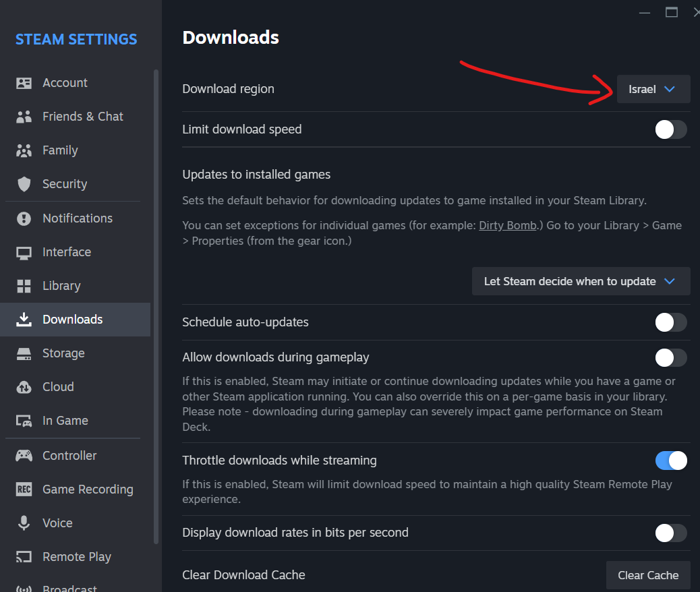This screenshot has height=592, width=700.
Task: Click the Controller gamepad icon
Action: [24, 455]
